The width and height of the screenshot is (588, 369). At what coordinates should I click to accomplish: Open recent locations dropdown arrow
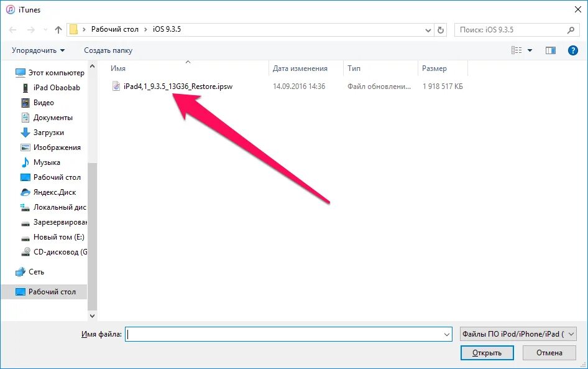[45, 30]
